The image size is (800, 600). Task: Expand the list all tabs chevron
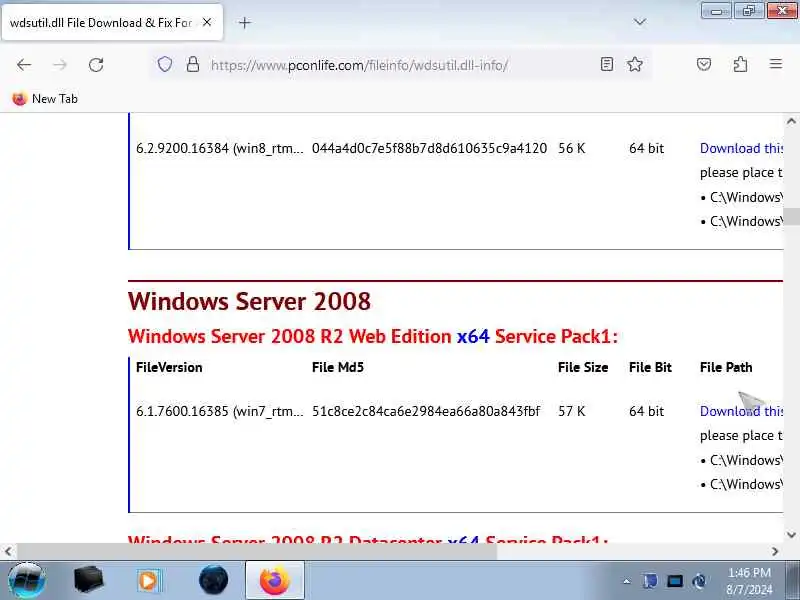click(x=639, y=22)
